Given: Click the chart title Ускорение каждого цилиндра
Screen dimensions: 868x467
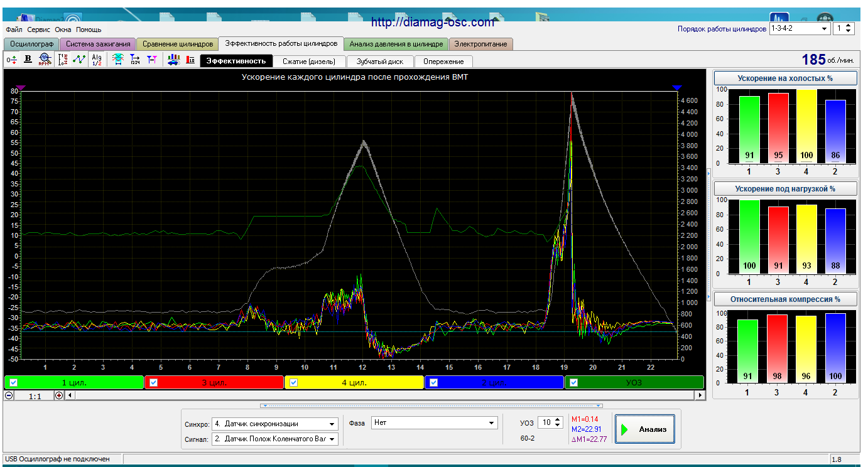Looking at the screenshot, I should (x=355, y=77).
